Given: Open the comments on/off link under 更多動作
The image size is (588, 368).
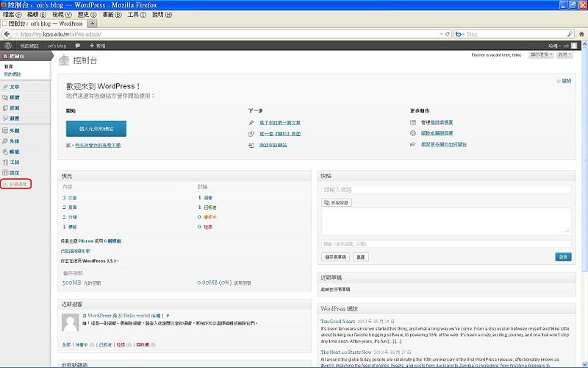Looking at the screenshot, I should tap(437, 133).
